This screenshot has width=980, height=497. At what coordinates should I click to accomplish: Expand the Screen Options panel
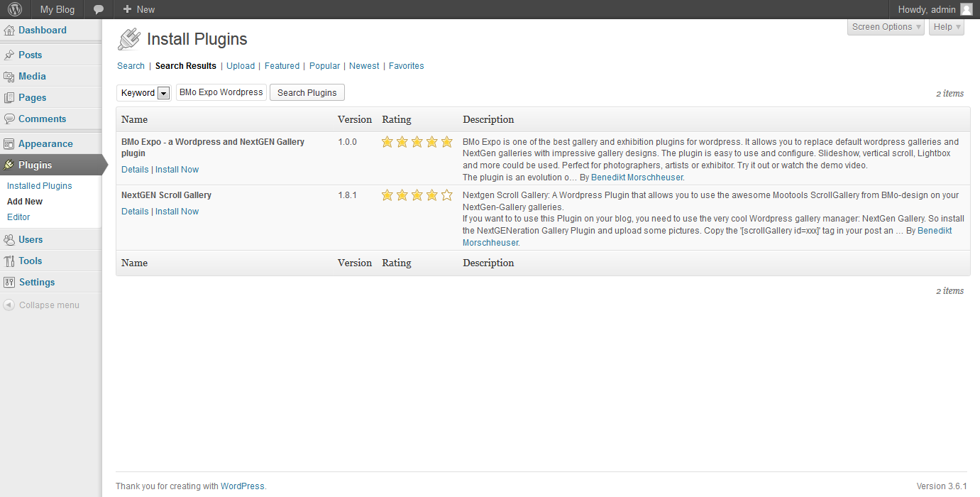coord(886,27)
